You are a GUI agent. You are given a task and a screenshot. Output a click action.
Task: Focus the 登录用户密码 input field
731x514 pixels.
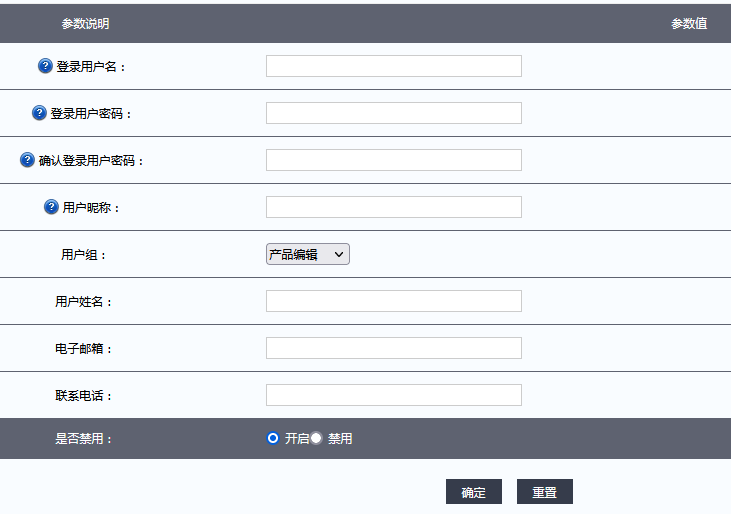[393, 113]
